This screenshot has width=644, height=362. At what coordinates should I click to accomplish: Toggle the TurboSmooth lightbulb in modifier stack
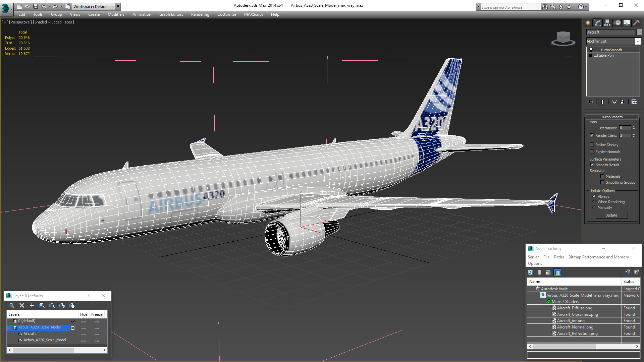point(591,50)
